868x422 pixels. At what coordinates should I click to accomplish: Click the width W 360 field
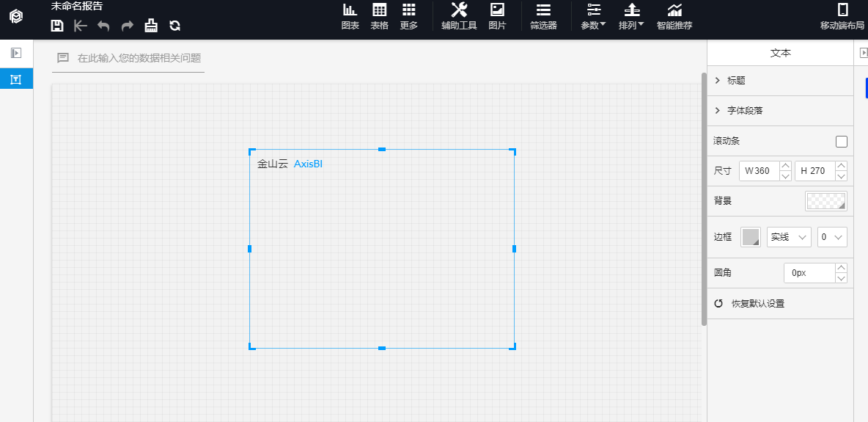coord(759,171)
